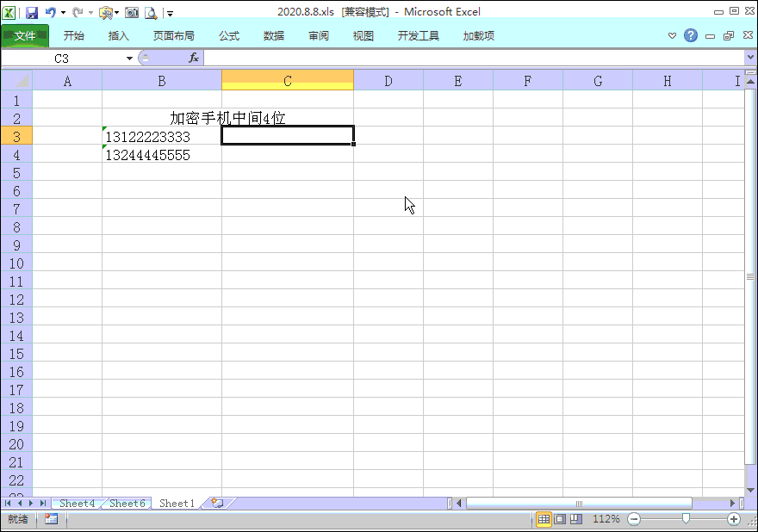The image size is (758, 532).
Task: Switch to Sheet4 tab
Action: pyautogui.click(x=77, y=503)
